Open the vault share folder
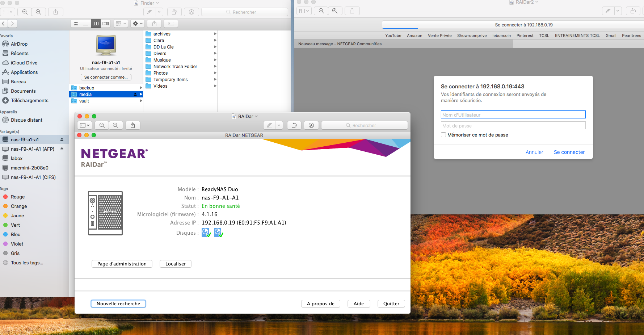Viewport: 644px width, 335px height. click(x=106, y=101)
